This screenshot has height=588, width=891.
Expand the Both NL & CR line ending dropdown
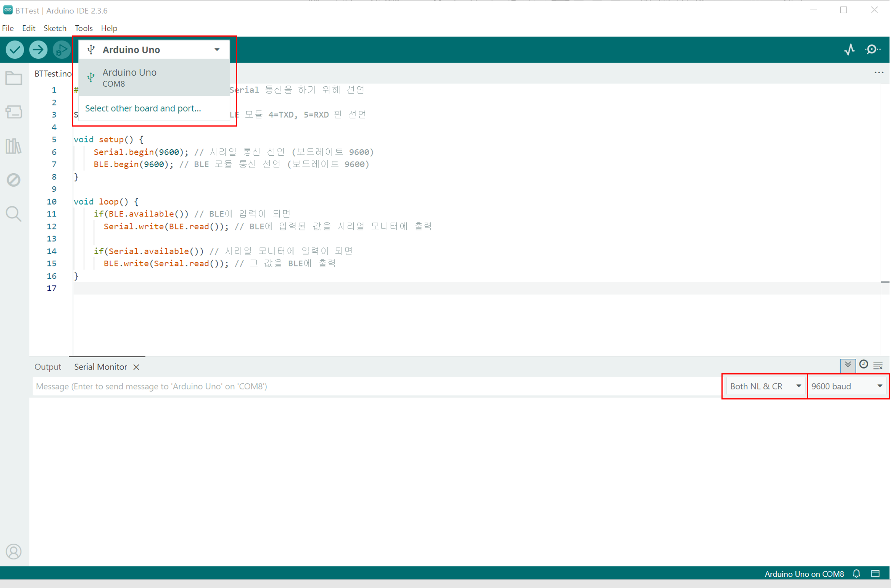[x=766, y=387]
